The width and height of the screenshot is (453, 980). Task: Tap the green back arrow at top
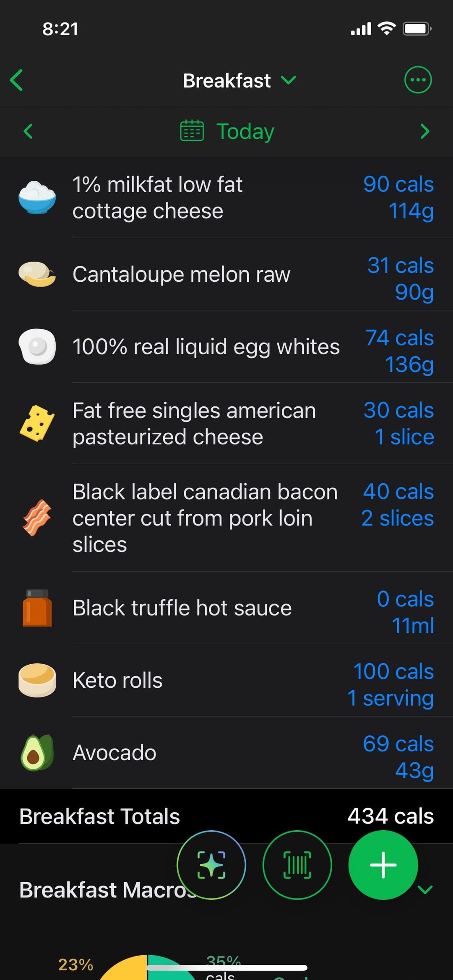[17, 80]
